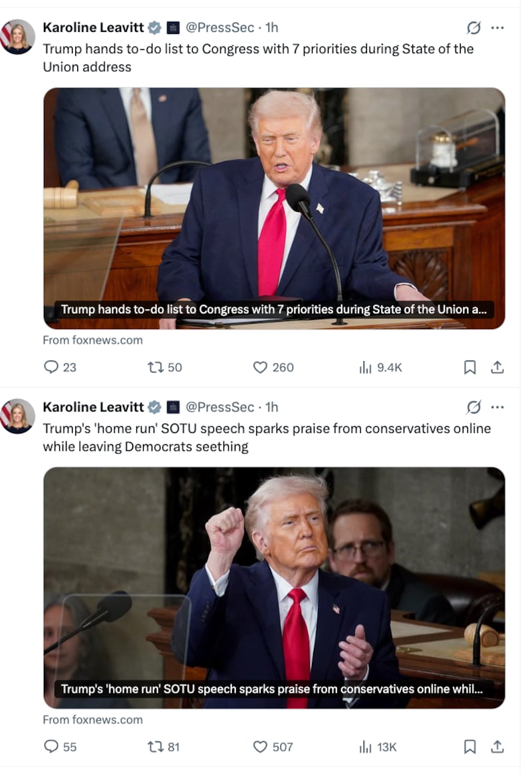Bookmark the 'home run' SOTU tweet
532x774 pixels.
tap(469, 746)
